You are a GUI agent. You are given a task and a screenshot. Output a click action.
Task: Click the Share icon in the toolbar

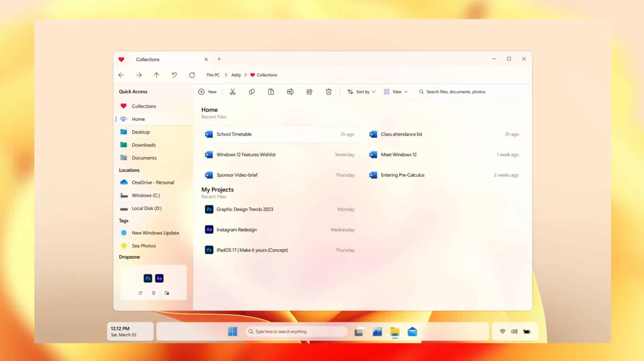pyautogui.click(x=309, y=91)
